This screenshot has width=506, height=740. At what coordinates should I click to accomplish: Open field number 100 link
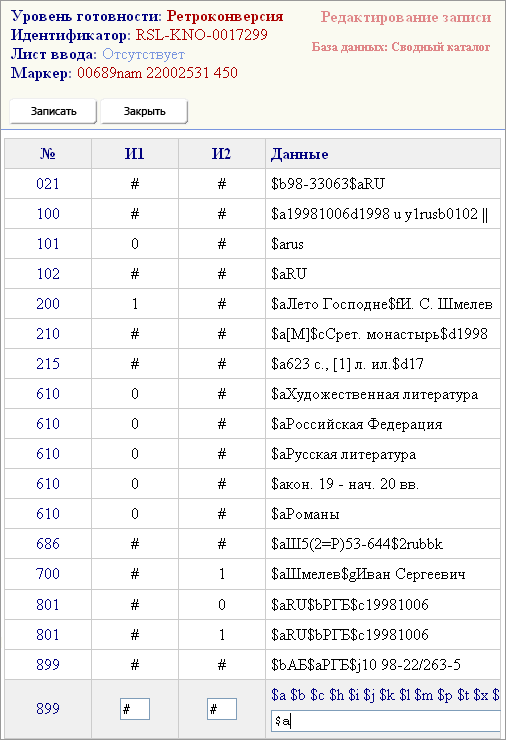(x=48, y=213)
